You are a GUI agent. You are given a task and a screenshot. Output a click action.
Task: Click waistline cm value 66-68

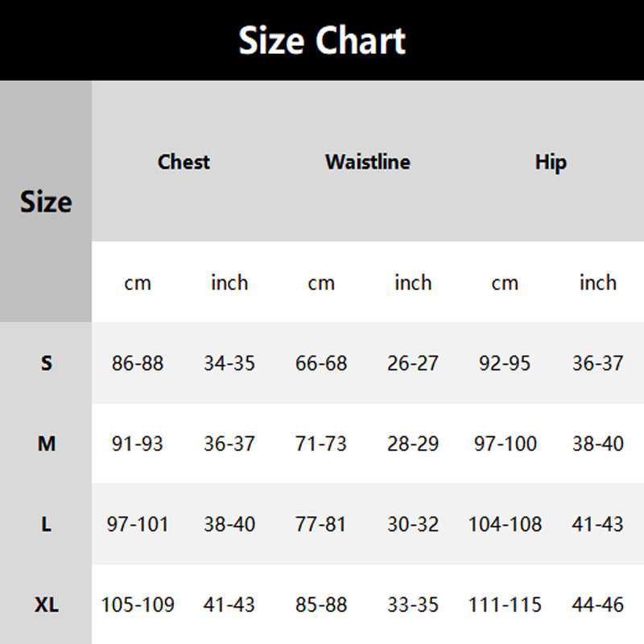(321, 363)
